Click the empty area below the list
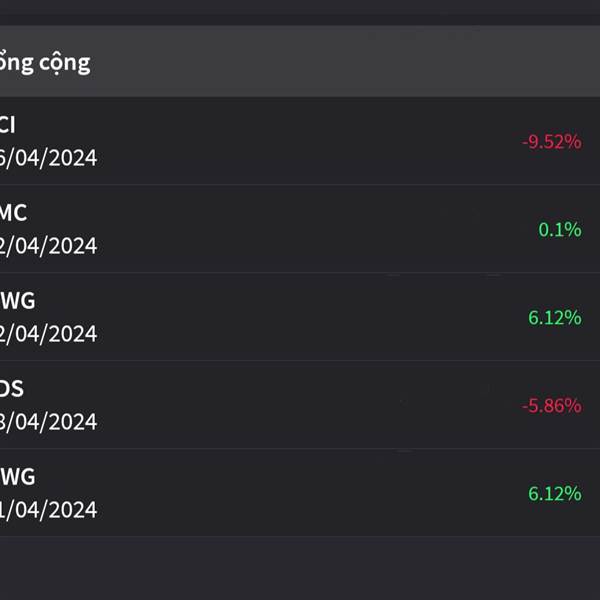This screenshot has height=600, width=600. pyautogui.click(x=300, y=568)
